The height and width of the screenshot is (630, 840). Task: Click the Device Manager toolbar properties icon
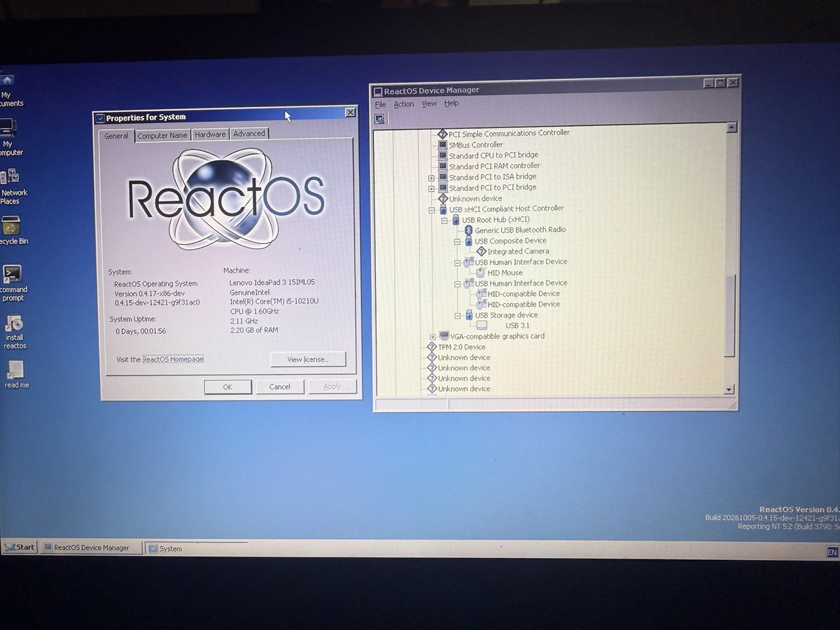click(379, 119)
